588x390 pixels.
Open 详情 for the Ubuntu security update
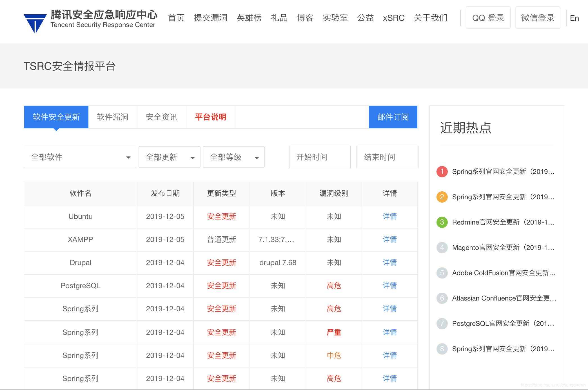click(x=390, y=216)
